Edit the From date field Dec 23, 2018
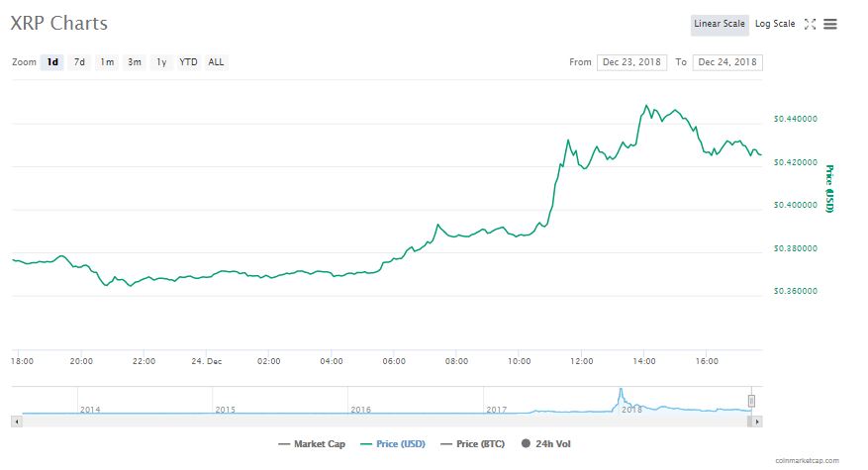The image size is (868, 470). 631,62
